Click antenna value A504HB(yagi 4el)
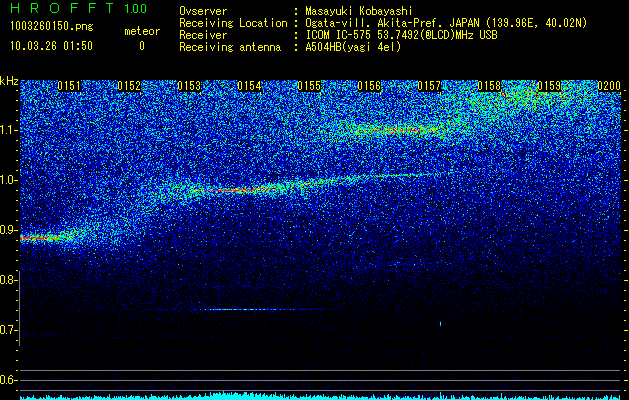629x400 pixels. [x=353, y=47]
